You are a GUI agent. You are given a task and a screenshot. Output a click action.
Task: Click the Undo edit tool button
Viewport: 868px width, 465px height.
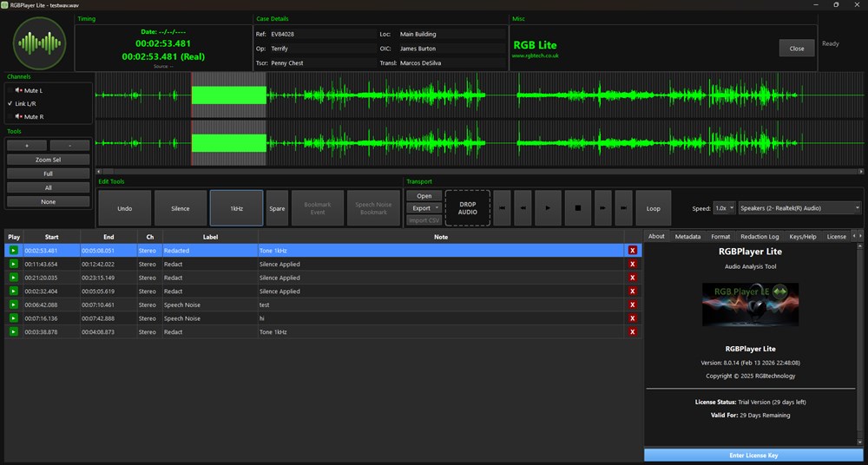(x=124, y=208)
